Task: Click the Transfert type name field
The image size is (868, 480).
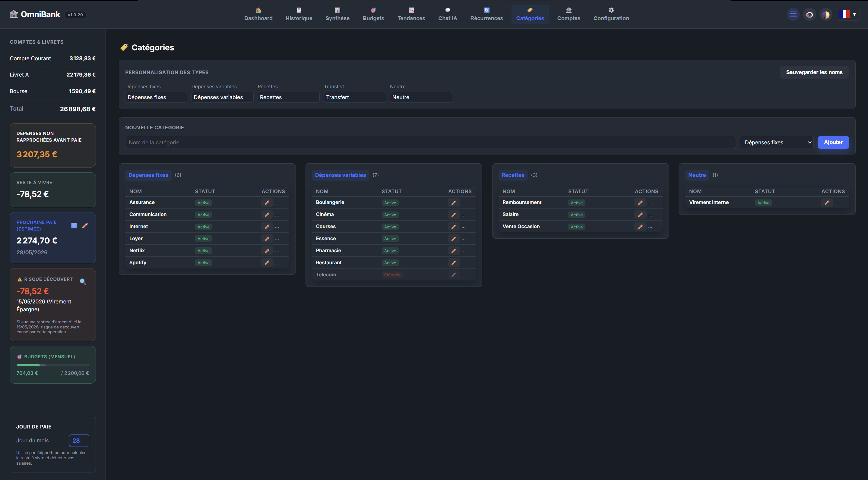Action: click(354, 97)
